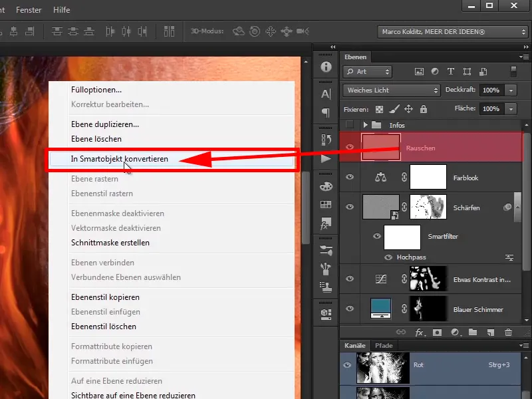The width and height of the screenshot is (532, 399).
Task: Open the Brush panel icon
Action: point(326,269)
